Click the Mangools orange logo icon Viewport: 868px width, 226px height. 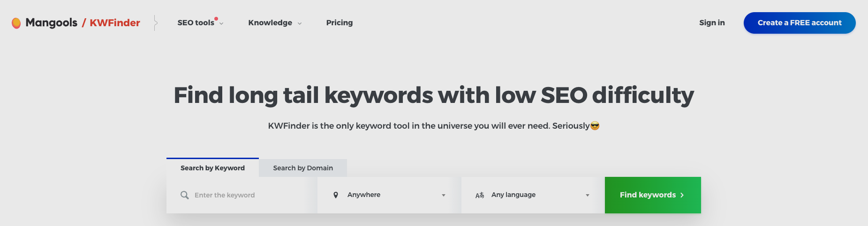point(16,23)
